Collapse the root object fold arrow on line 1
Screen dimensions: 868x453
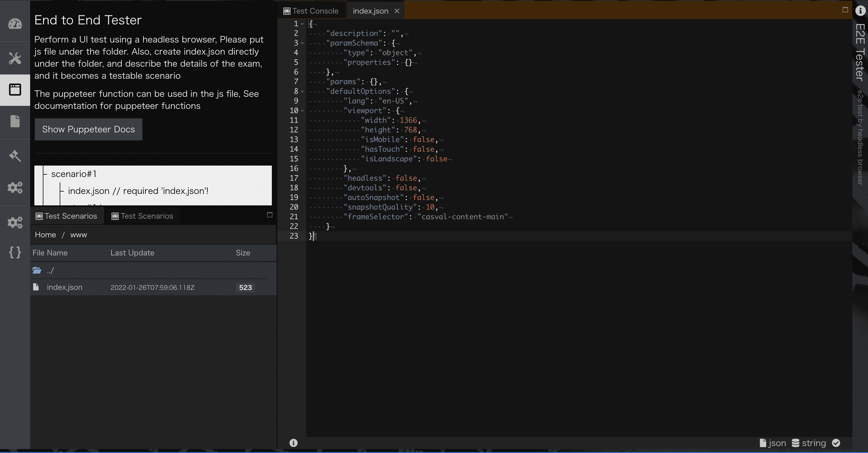click(x=302, y=24)
